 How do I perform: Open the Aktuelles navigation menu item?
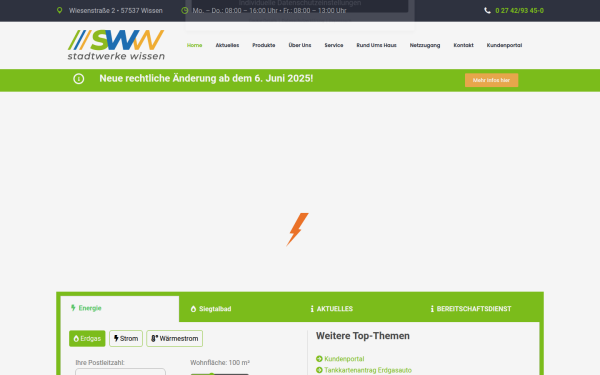click(227, 45)
